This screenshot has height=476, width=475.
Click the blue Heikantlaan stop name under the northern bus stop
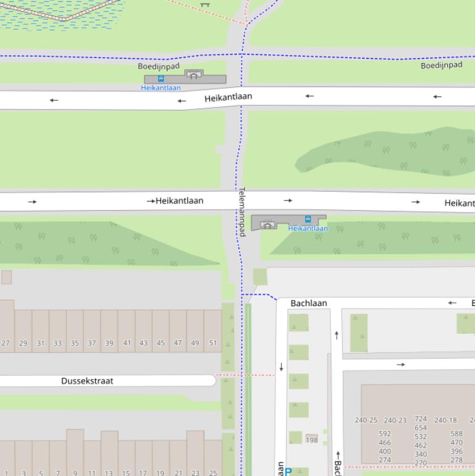point(161,88)
